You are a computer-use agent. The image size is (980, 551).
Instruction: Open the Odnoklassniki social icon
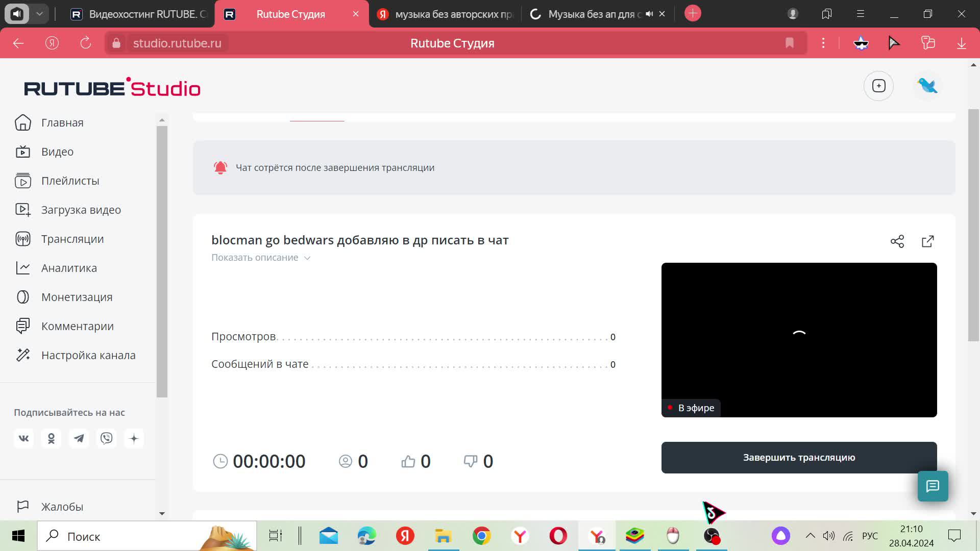pos(51,438)
